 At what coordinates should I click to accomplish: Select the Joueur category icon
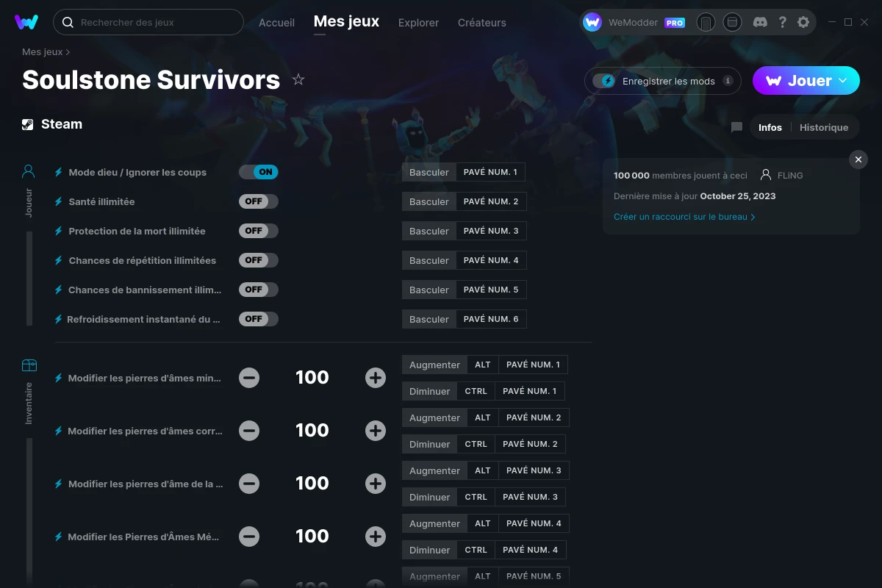(29, 172)
